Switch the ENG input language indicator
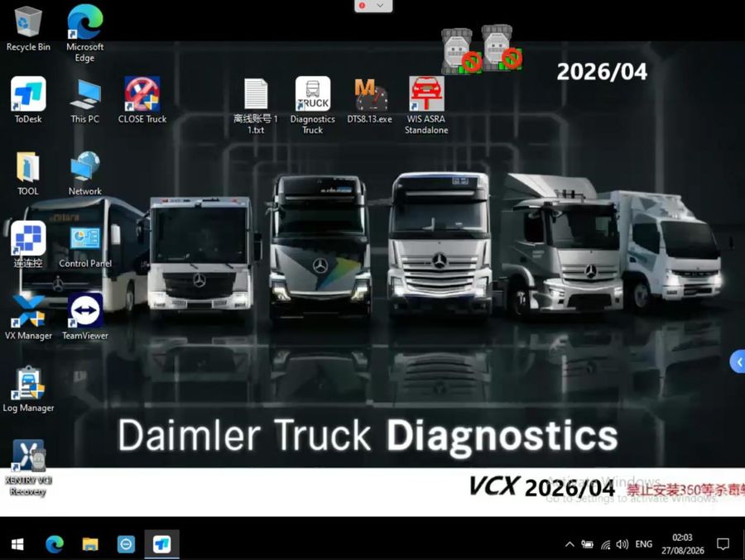 (x=644, y=544)
